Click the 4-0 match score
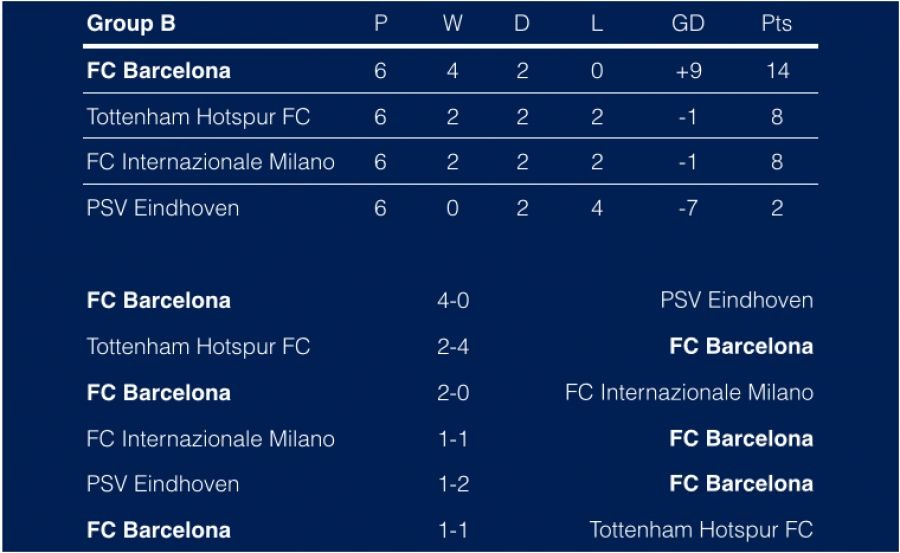The image size is (900, 553). pos(453,301)
